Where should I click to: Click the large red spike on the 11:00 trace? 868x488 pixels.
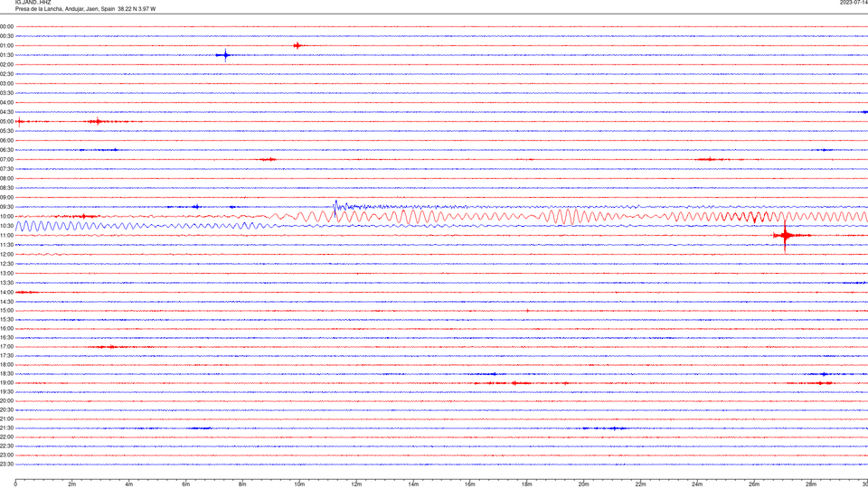coord(785,236)
